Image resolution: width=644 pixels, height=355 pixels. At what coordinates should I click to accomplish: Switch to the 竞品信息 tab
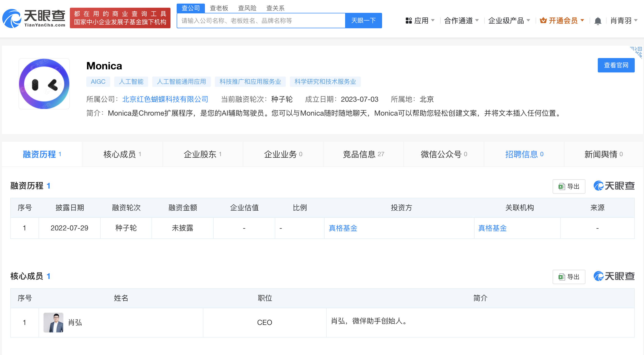coord(363,154)
